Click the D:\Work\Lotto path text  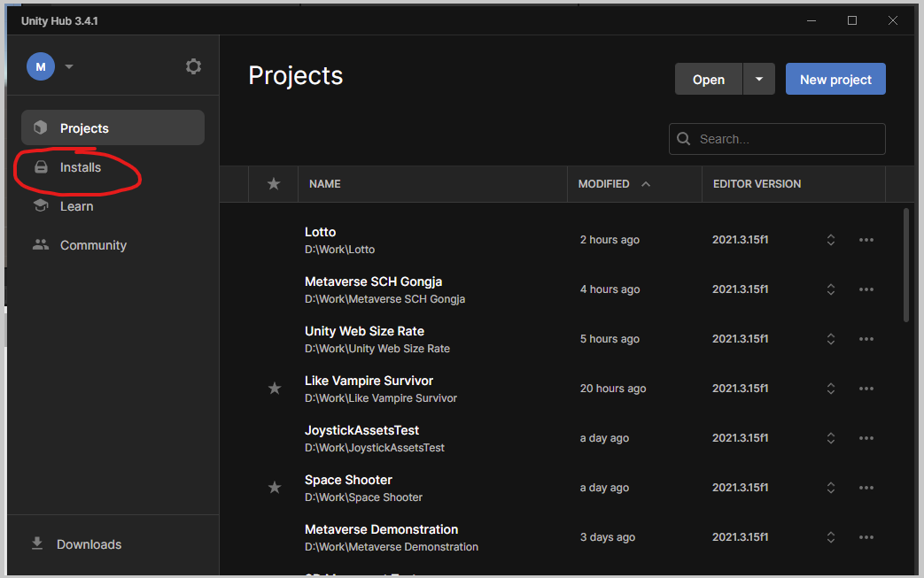tap(339, 250)
